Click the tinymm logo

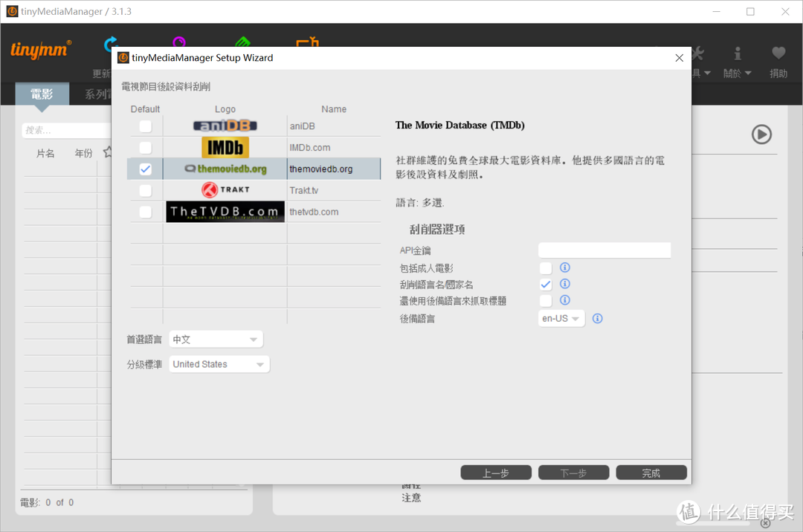click(x=40, y=50)
